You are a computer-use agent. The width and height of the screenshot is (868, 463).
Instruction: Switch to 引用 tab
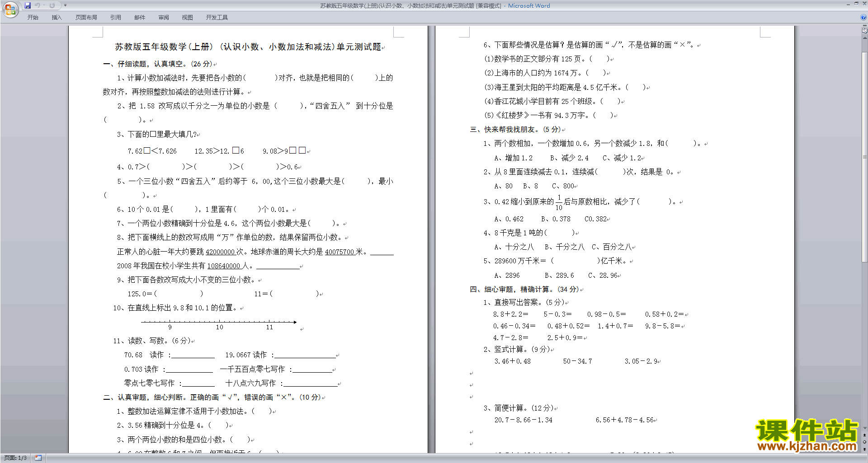click(115, 18)
